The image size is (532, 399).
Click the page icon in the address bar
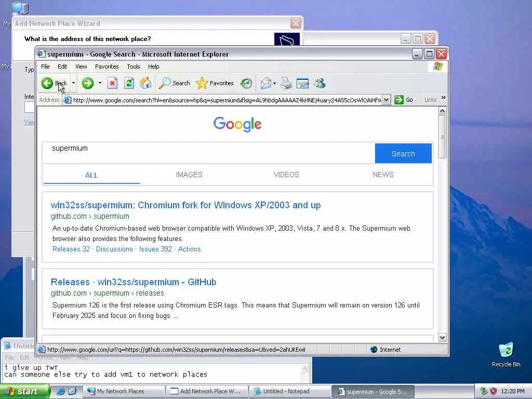pyautogui.click(x=67, y=100)
